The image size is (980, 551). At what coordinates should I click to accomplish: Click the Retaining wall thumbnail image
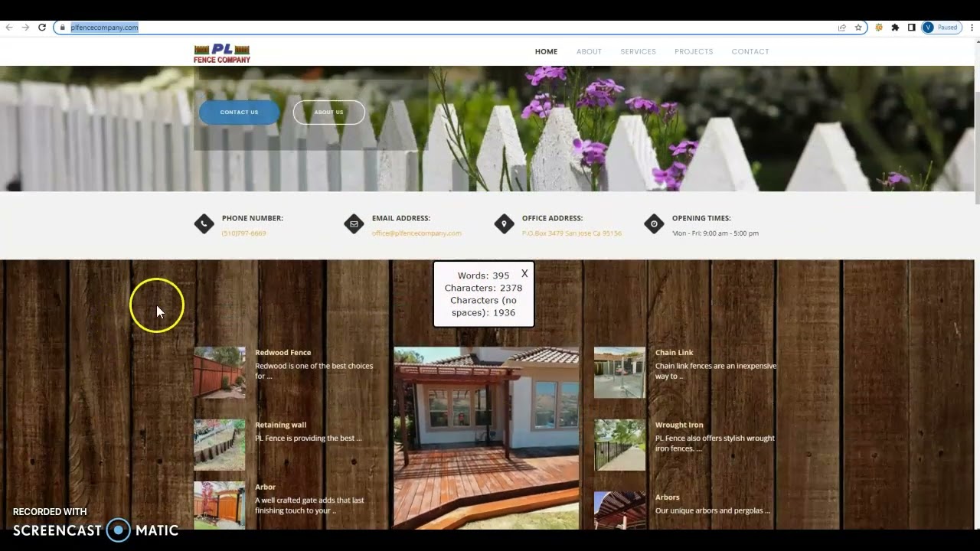click(x=220, y=445)
